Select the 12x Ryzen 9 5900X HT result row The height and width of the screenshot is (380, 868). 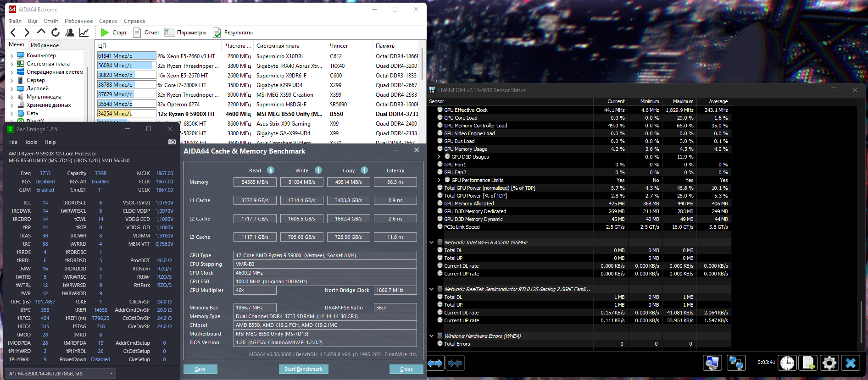(x=257, y=114)
